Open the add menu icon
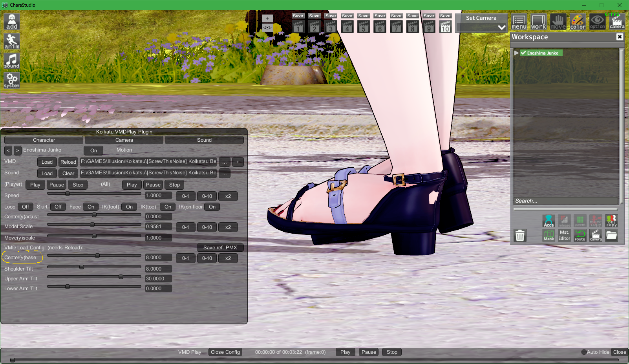The width and height of the screenshot is (629, 364). click(12, 22)
